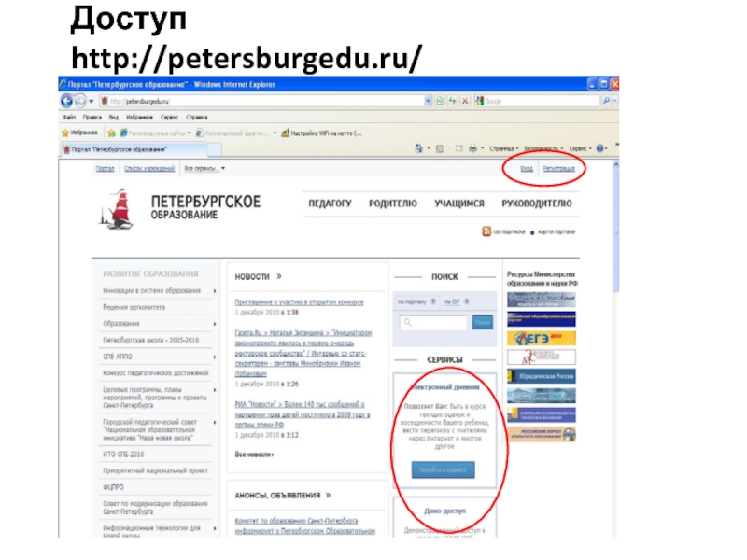
Task: Click the Print icon in command bar
Action: pos(472,148)
